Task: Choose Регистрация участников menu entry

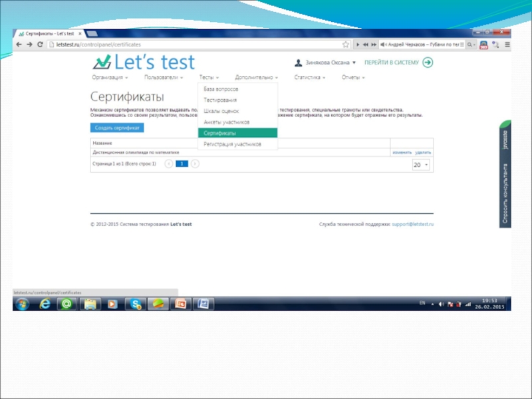Action: tap(237, 144)
